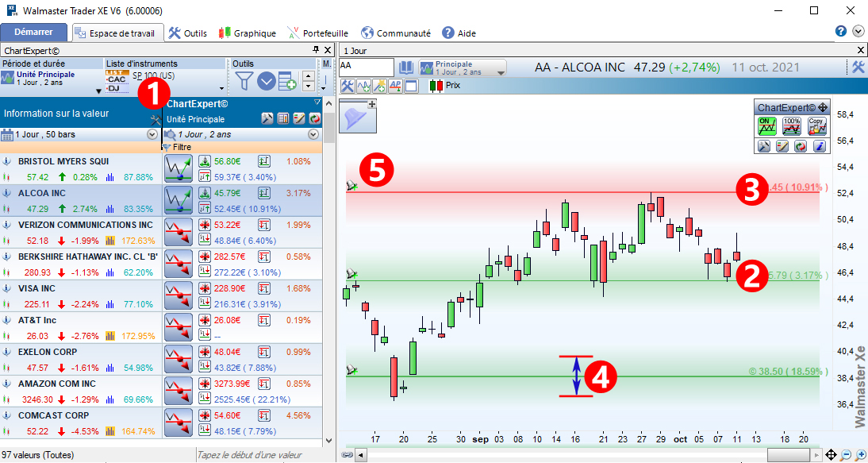This screenshot has height=463, width=868.
Task: Zoom out the chart with the minus magnifier
Action: click(x=845, y=455)
